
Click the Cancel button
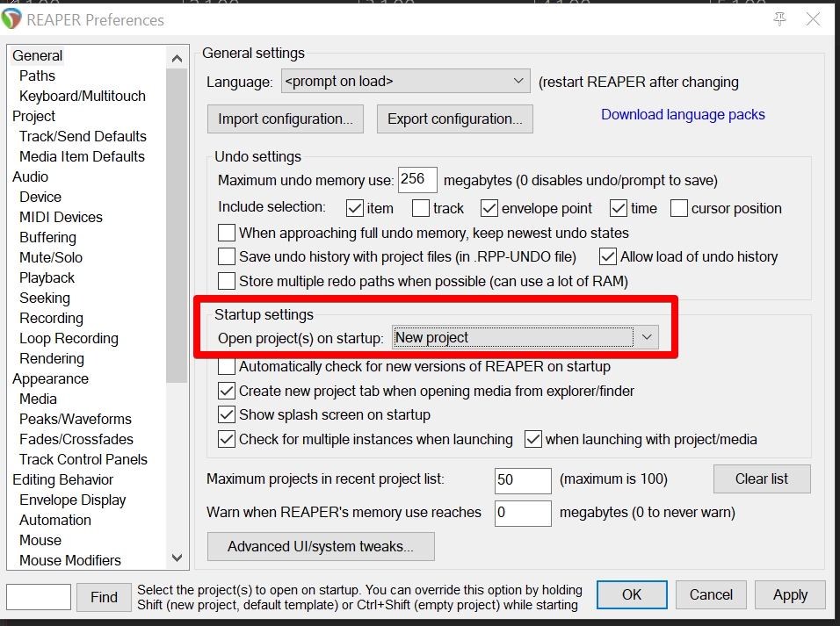[x=711, y=595]
